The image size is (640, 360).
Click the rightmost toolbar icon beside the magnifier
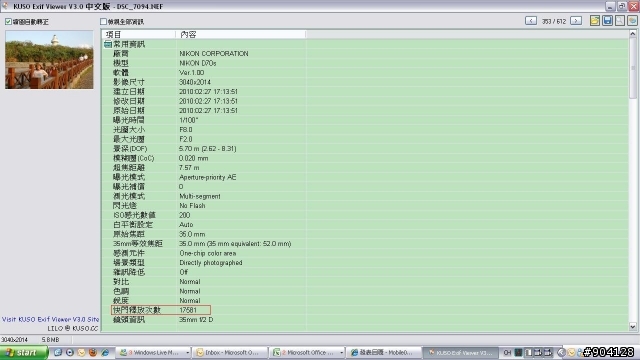pos(632,20)
